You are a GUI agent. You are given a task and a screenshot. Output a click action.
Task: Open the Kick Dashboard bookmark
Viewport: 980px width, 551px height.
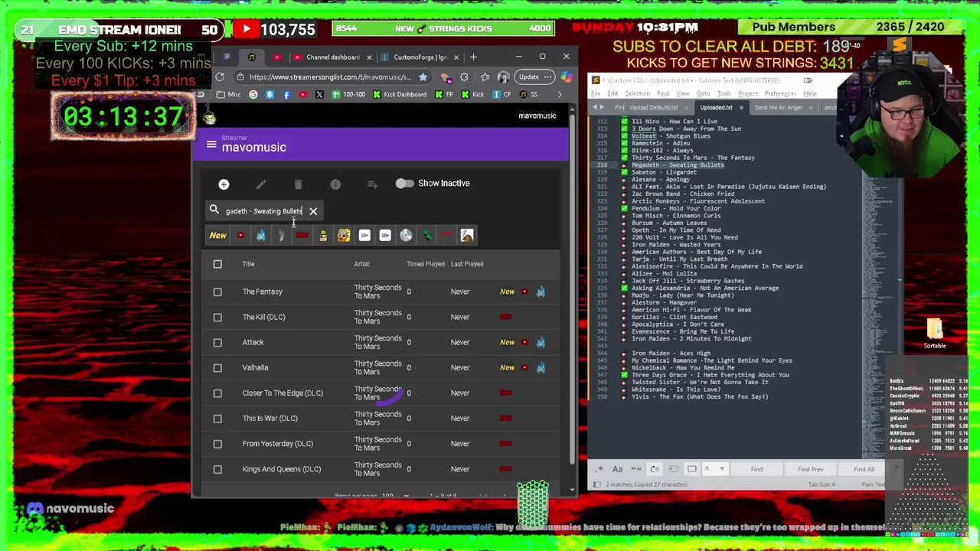pos(400,94)
